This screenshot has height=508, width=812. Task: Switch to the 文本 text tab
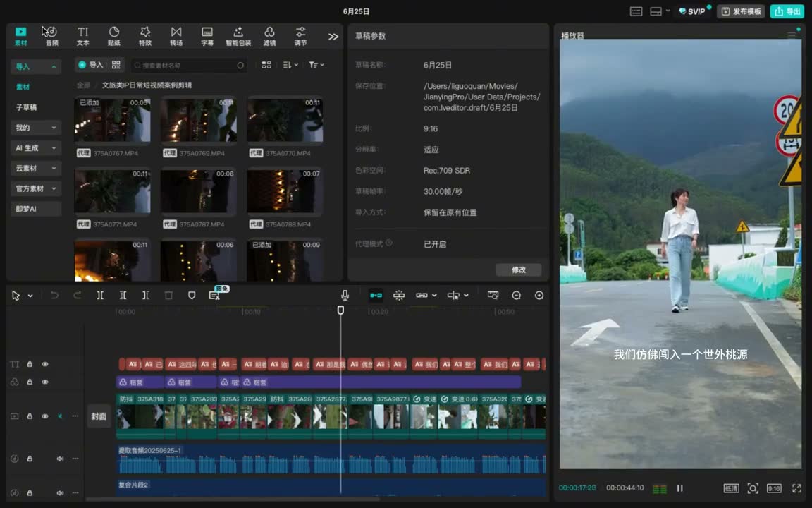coord(83,36)
